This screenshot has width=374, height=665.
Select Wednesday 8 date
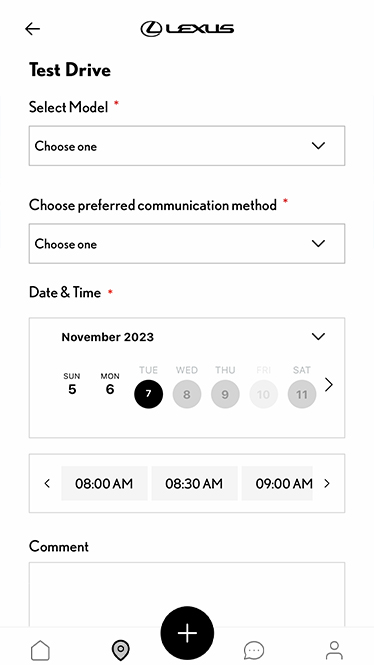tap(187, 394)
